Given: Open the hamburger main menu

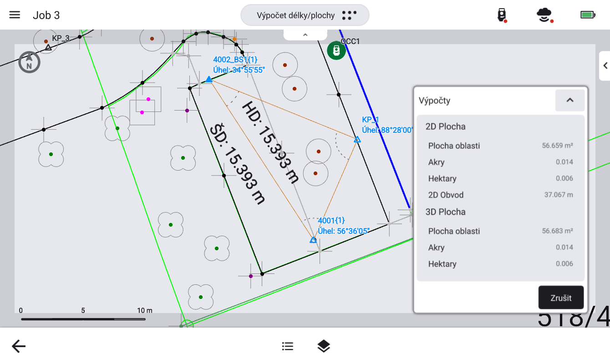Looking at the screenshot, I should (x=15, y=15).
